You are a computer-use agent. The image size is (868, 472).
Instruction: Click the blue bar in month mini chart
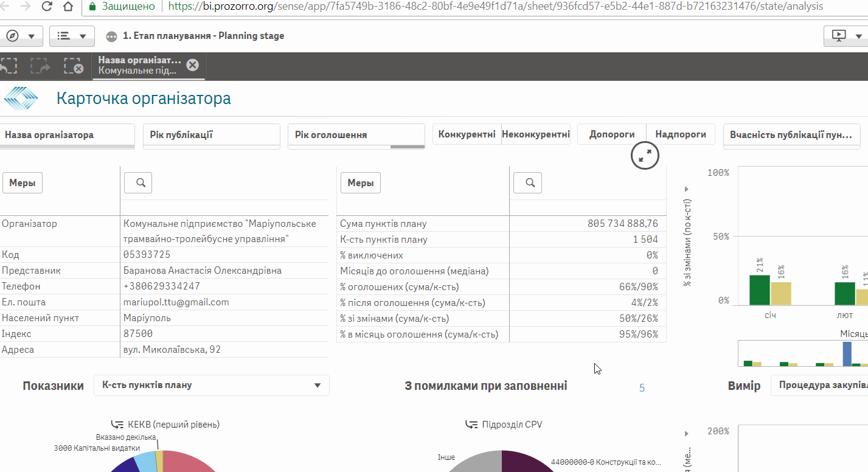[x=847, y=353]
